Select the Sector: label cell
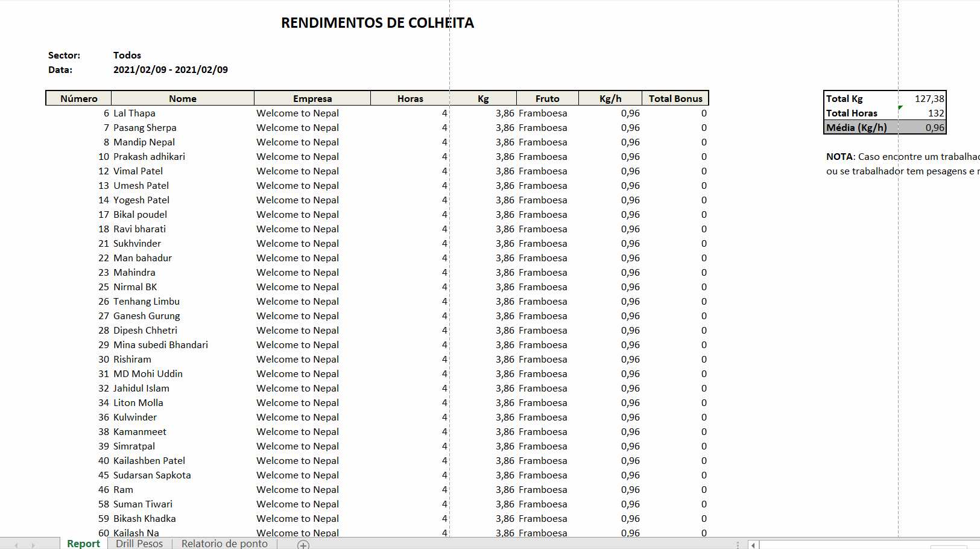This screenshot has width=980, height=549. [x=64, y=55]
